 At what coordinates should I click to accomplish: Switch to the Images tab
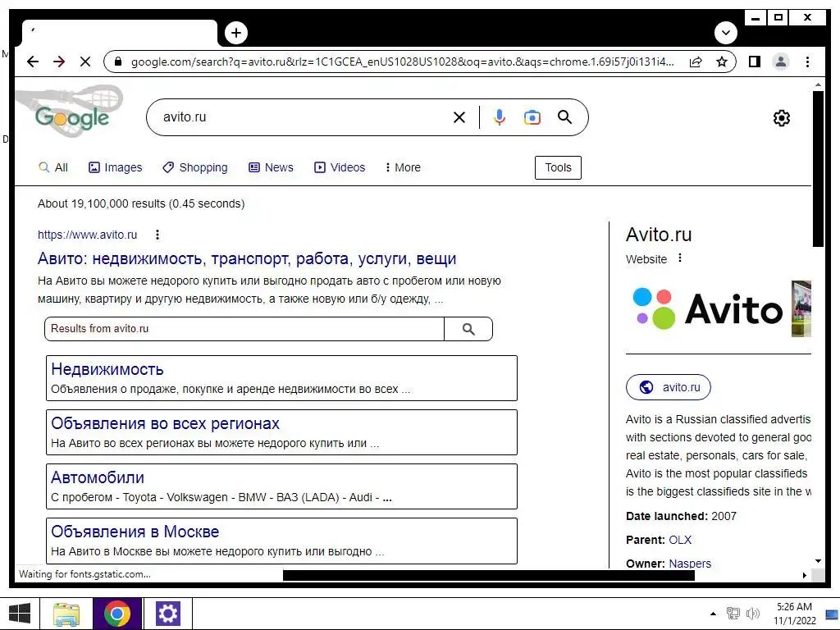[x=115, y=167]
